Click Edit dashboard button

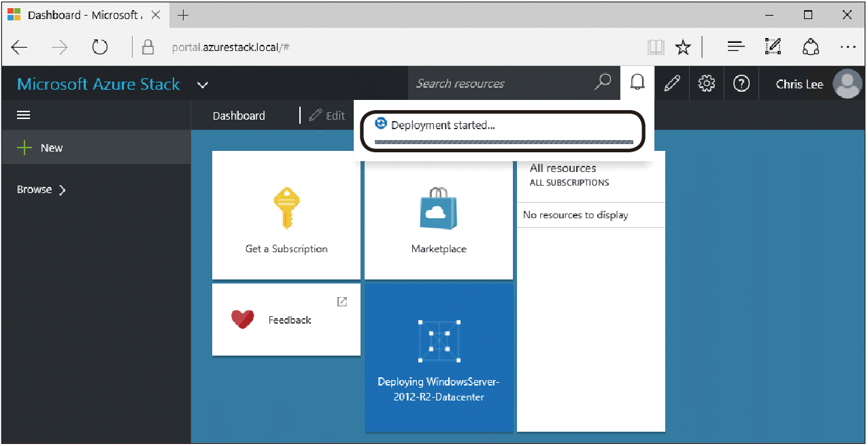tap(327, 116)
